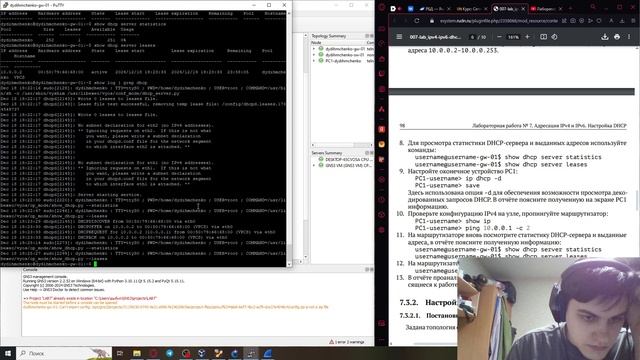Download the PDF file

(605, 37)
